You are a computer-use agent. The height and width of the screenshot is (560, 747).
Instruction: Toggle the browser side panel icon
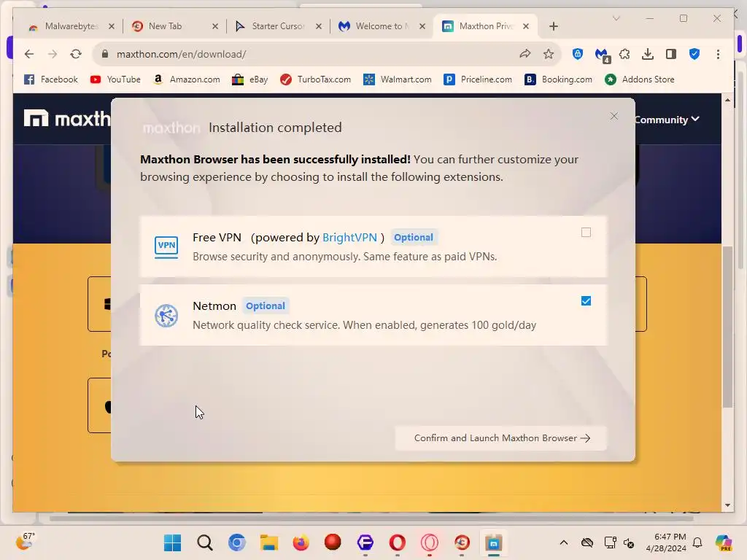pos(671,54)
